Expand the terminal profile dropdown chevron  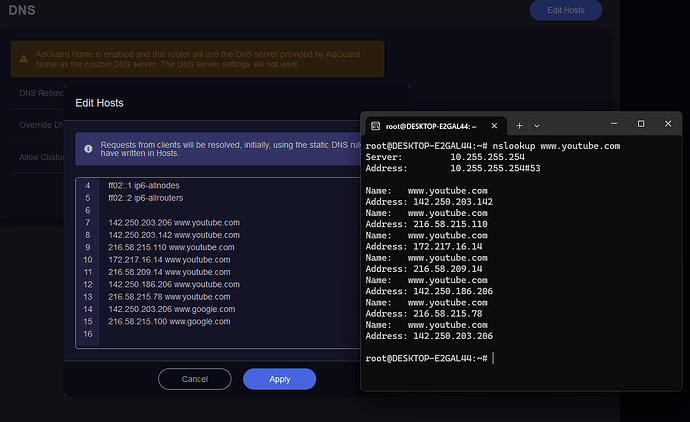537,126
